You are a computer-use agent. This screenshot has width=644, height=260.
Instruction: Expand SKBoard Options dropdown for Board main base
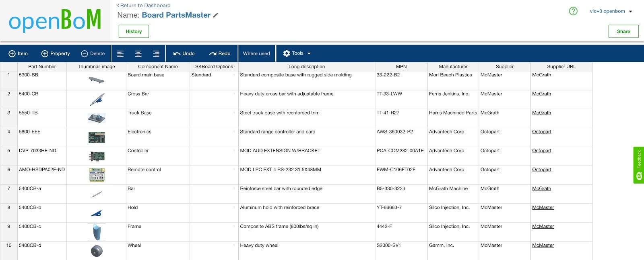coord(234,75)
